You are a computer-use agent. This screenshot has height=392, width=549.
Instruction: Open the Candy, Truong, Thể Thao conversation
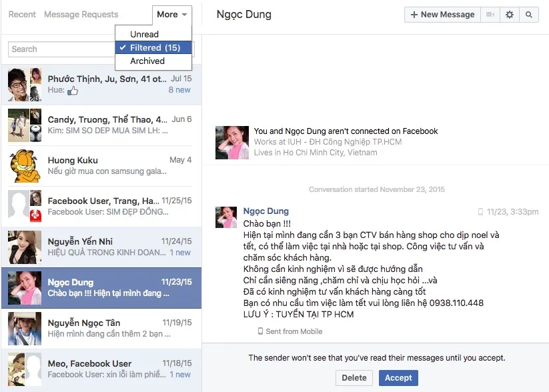101,125
